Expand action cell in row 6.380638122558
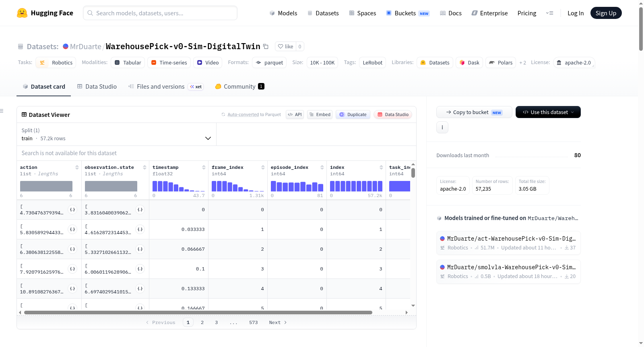The image size is (644, 347). click(x=72, y=249)
